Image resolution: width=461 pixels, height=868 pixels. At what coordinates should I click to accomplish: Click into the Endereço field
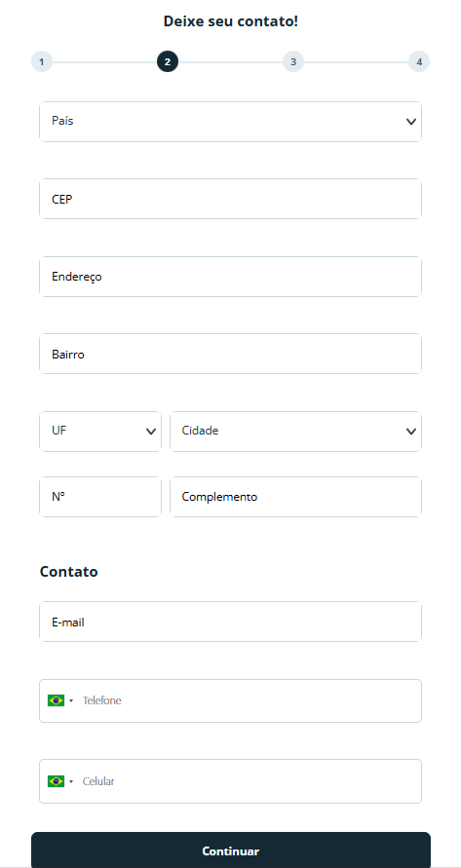click(230, 277)
